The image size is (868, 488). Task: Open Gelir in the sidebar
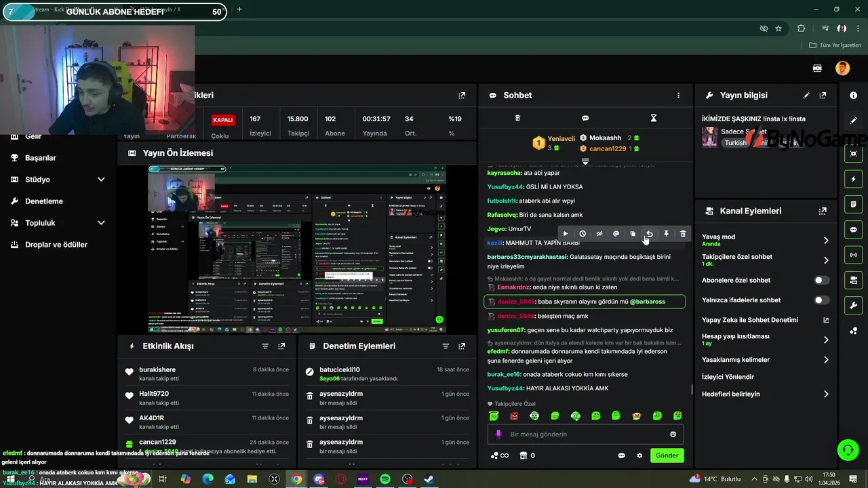[x=33, y=136]
